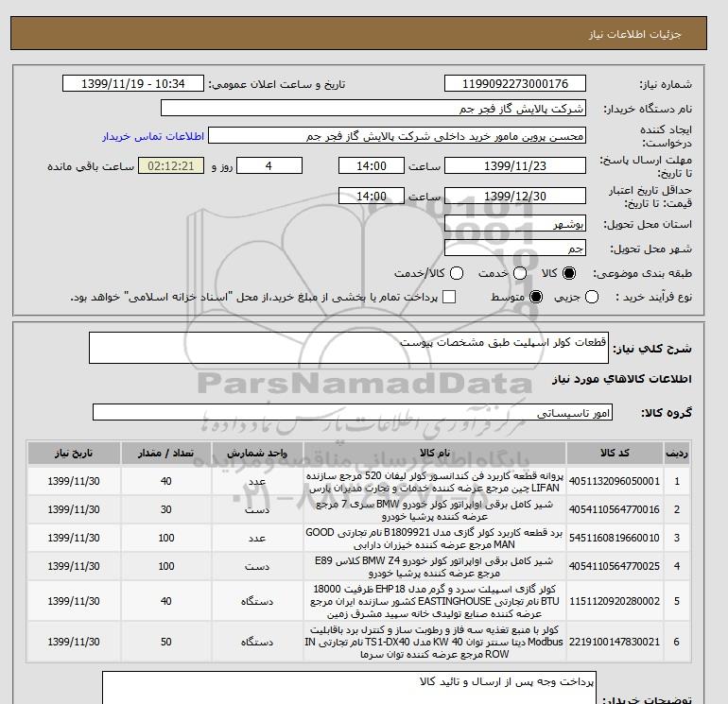Click the request creator field محسن پروین
The width and height of the screenshot is (728, 704).
(x=397, y=136)
